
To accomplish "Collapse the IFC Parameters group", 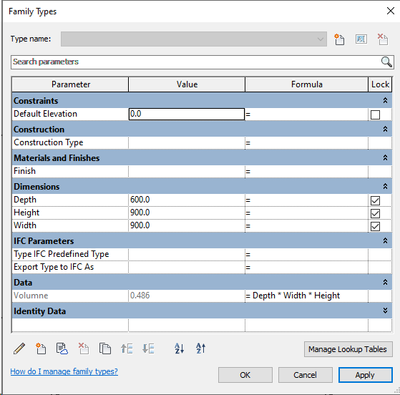I will (x=385, y=241).
